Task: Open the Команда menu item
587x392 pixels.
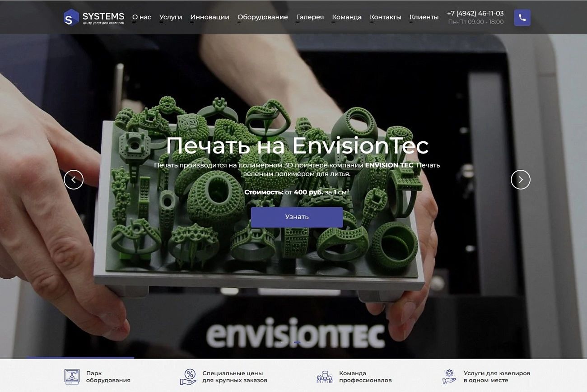Action: click(x=347, y=17)
